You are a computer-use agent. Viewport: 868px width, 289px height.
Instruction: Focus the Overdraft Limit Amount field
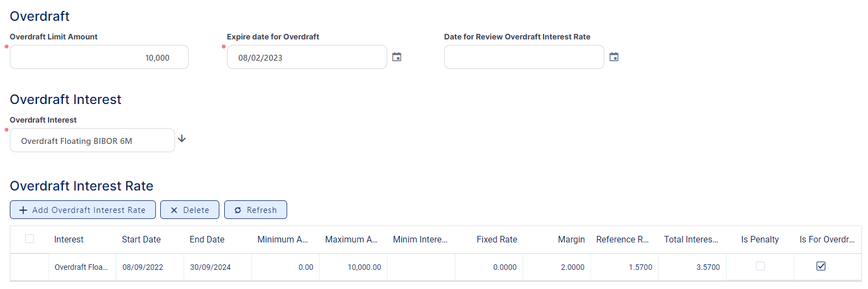(99, 57)
